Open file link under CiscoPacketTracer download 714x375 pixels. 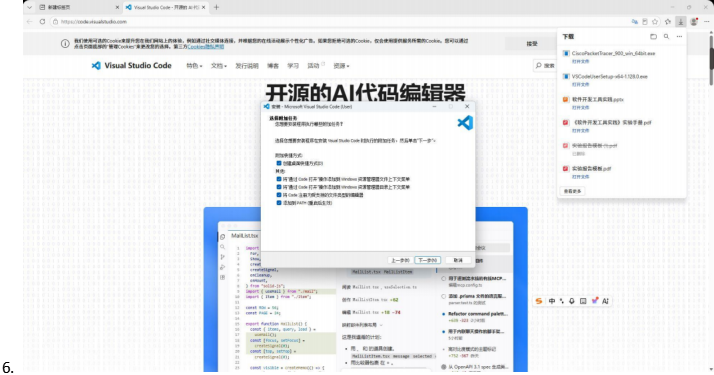[x=580, y=61]
